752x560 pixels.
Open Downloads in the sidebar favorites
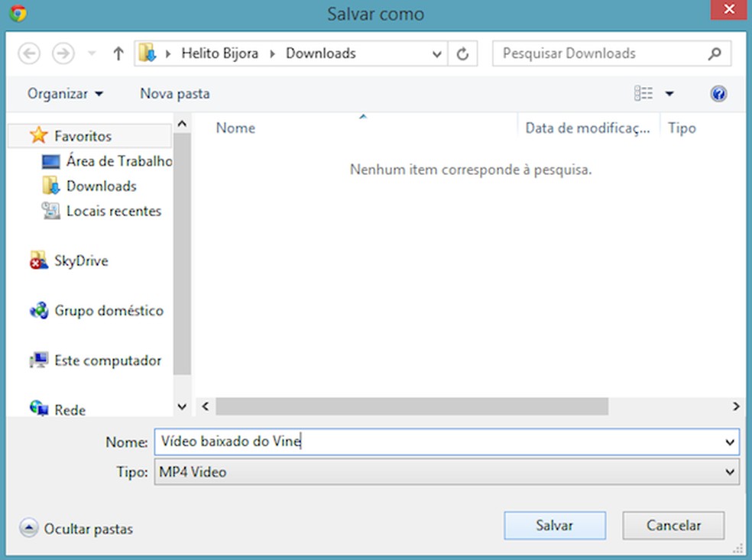pyautogui.click(x=101, y=186)
